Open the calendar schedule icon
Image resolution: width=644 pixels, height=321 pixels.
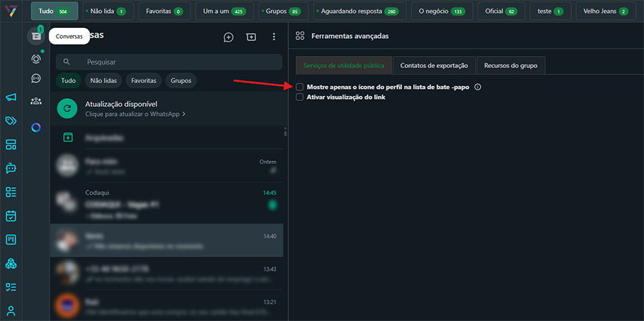[11, 216]
